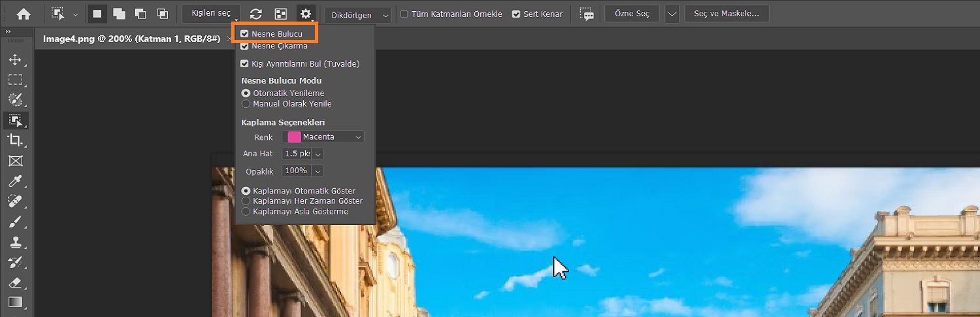Screen dimensions: 980x317
Task: Click the Nesne Bulucu Modu heading
Action: tap(282, 80)
